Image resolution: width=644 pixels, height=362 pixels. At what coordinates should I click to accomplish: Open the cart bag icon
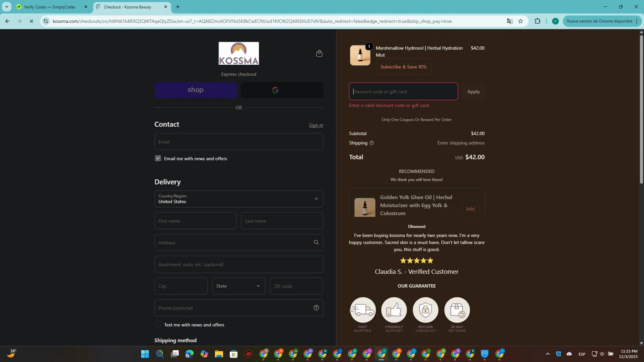319,53
